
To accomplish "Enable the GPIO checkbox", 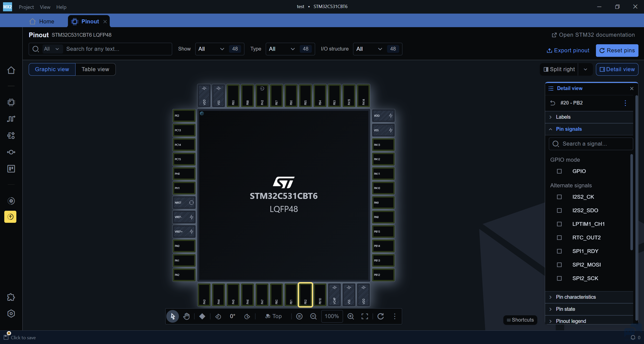I will 559,171.
